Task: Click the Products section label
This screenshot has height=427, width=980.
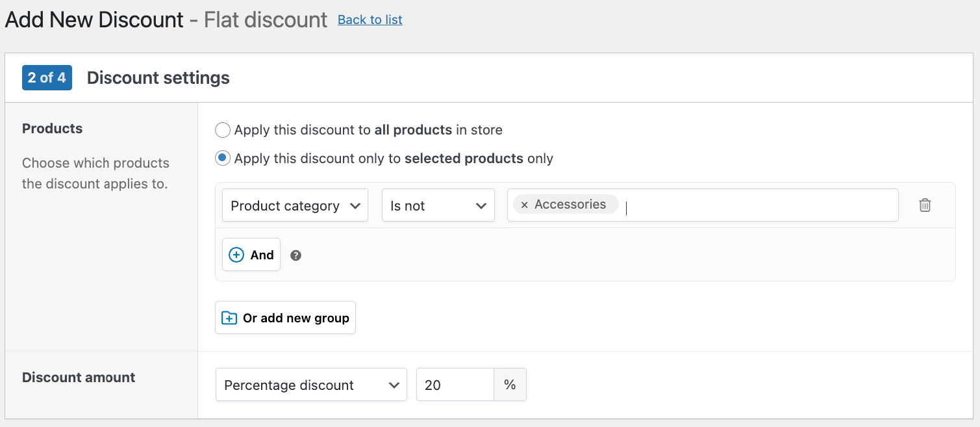Action: tap(53, 129)
